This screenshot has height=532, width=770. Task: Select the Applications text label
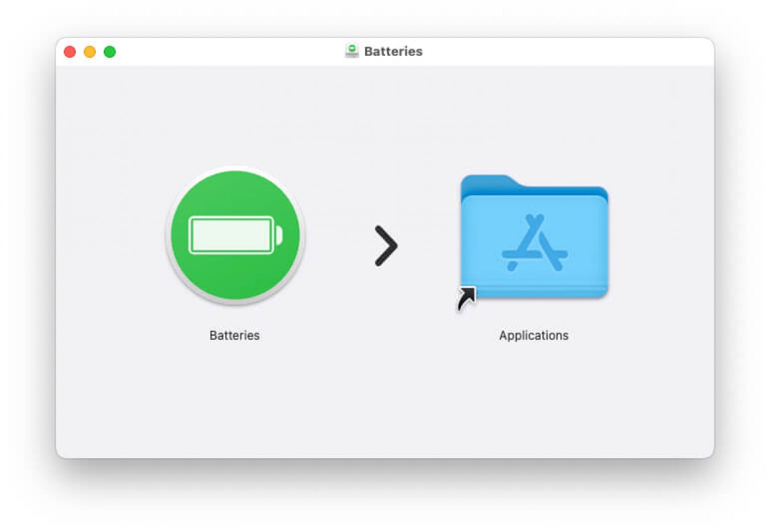(x=533, y=336)
